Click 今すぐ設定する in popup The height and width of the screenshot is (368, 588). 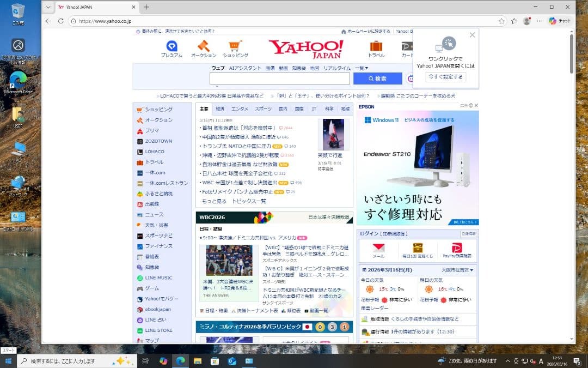(x=445, y=77)
